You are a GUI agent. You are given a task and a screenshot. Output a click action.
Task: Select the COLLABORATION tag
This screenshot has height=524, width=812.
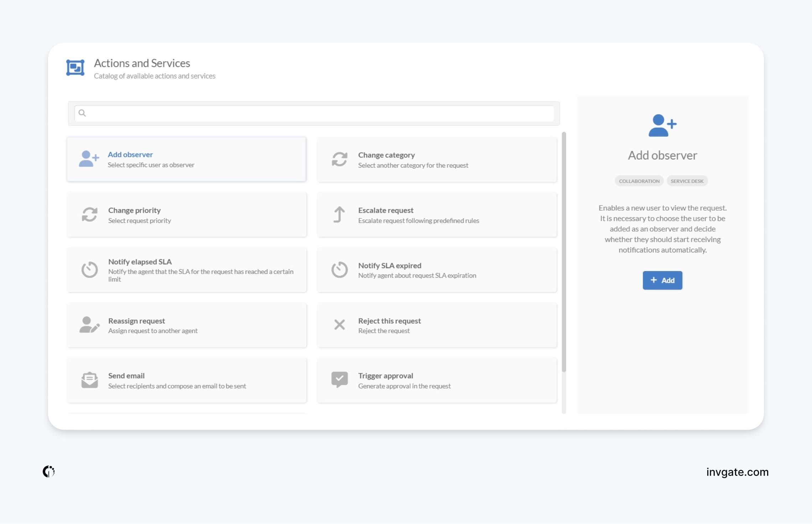pyautogui.click(x=639, y=181)
